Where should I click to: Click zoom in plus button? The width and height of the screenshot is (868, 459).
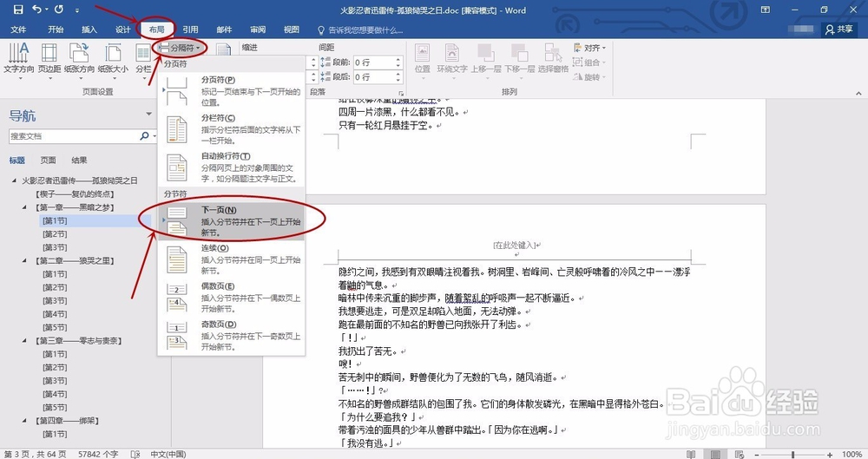830,454
